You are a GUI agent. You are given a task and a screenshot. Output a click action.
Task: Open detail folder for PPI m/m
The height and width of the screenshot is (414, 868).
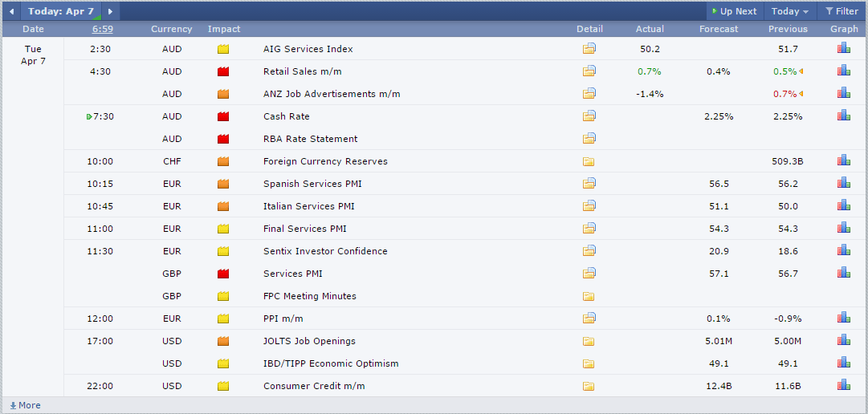589,319
